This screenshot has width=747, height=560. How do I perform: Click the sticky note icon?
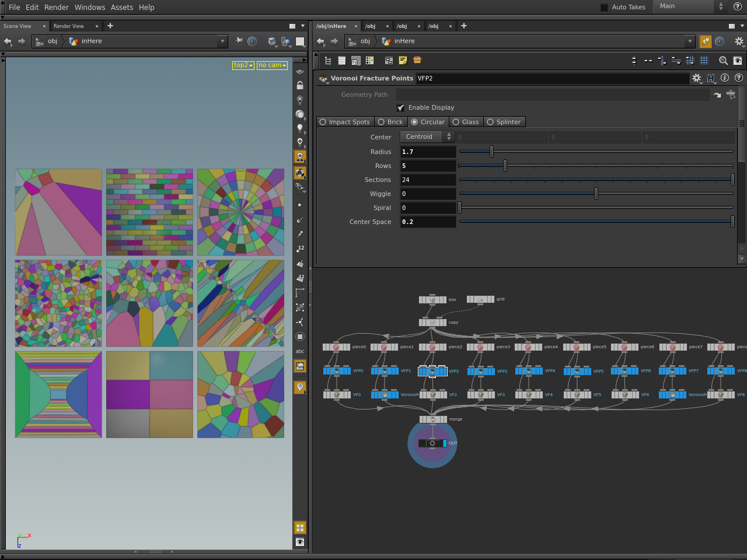coord(403,61)
